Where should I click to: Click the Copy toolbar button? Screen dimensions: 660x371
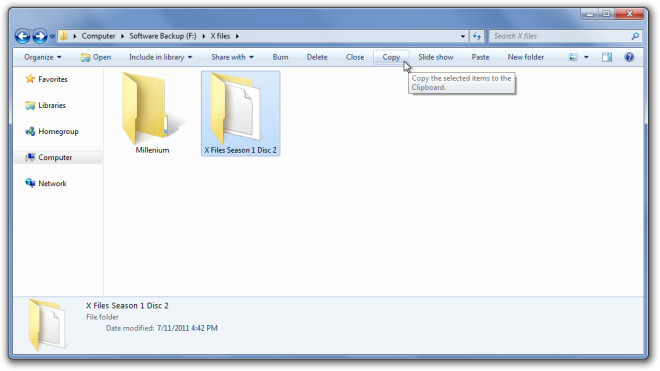pos(391,57)
